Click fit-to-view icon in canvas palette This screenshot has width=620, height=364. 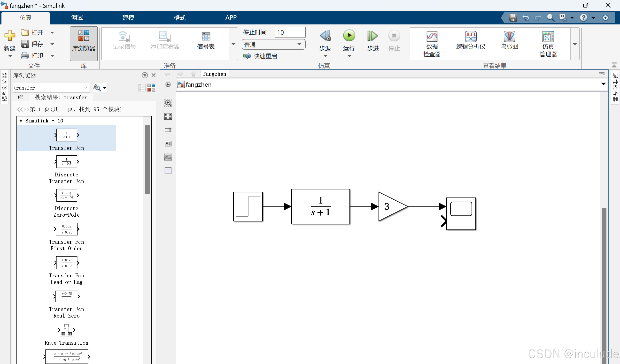point(168,116)
